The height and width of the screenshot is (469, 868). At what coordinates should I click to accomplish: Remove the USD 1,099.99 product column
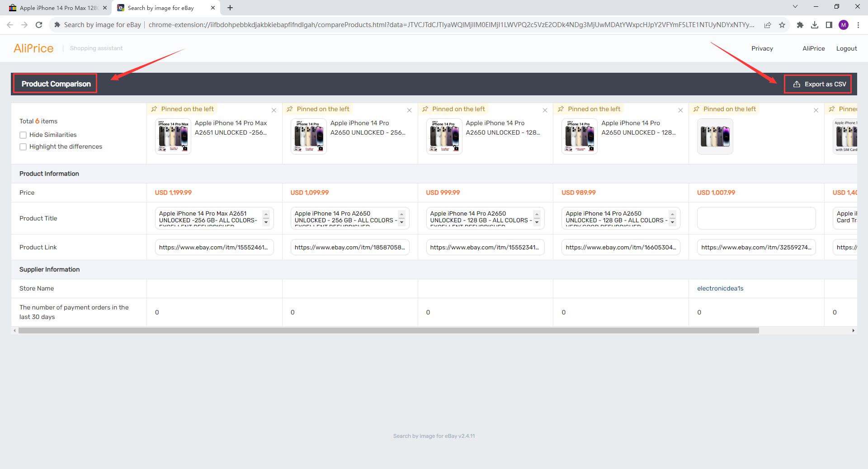coord(409,110)
